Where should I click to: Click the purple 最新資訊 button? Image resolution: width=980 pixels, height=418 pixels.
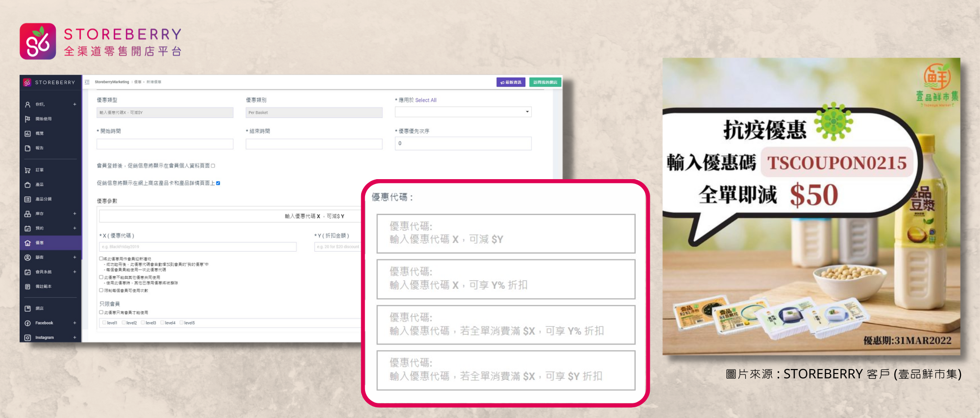click(511, 82)
